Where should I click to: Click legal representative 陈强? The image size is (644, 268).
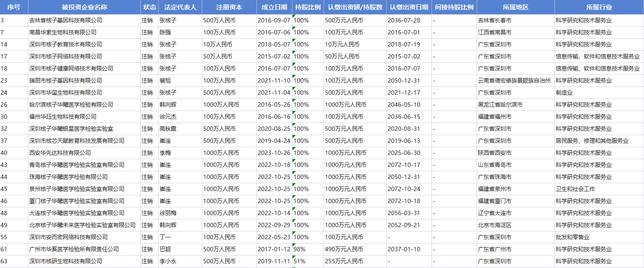(165, 32)
